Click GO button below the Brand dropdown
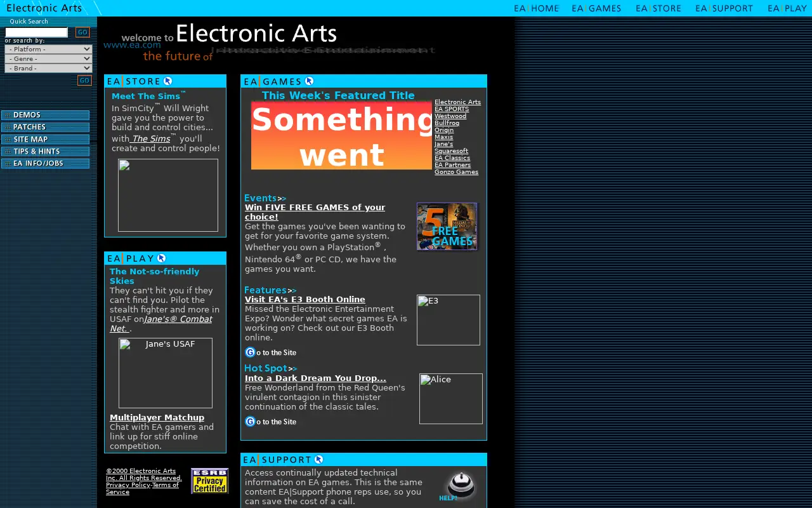Screen dimensions: 812x508 [84, 81]
